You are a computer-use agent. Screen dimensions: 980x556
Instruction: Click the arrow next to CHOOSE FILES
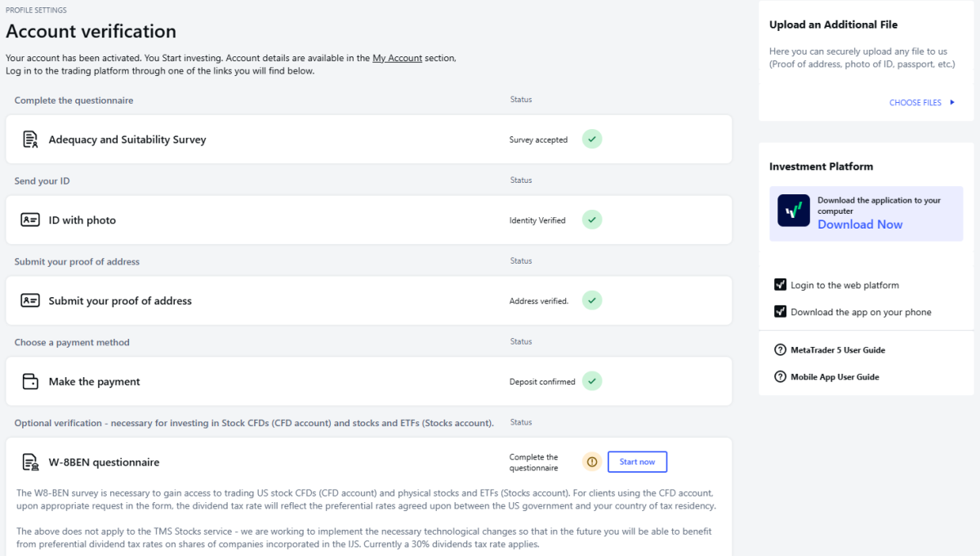(951, 103)
